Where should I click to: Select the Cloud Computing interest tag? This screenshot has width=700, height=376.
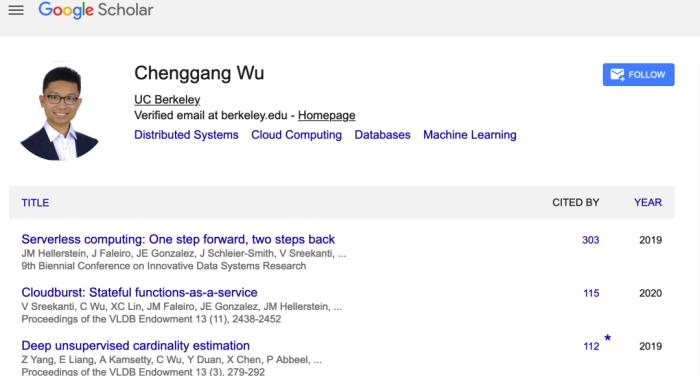[296, 135]
